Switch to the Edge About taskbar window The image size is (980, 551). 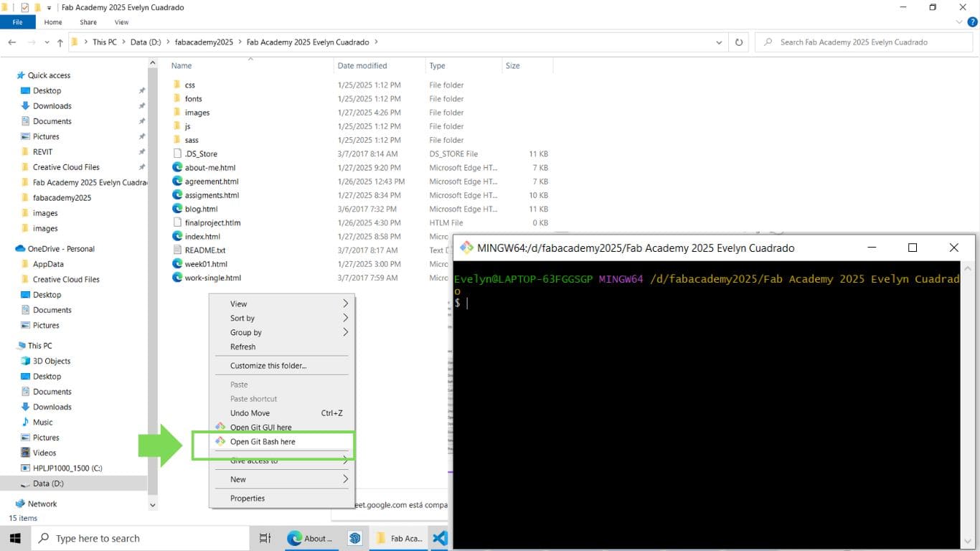tap(310, 538)
